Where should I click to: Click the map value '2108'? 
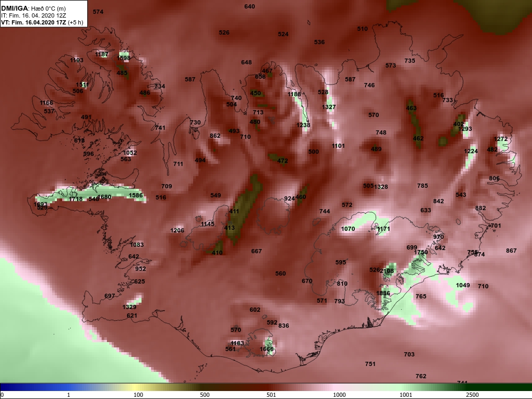[387, 271]
